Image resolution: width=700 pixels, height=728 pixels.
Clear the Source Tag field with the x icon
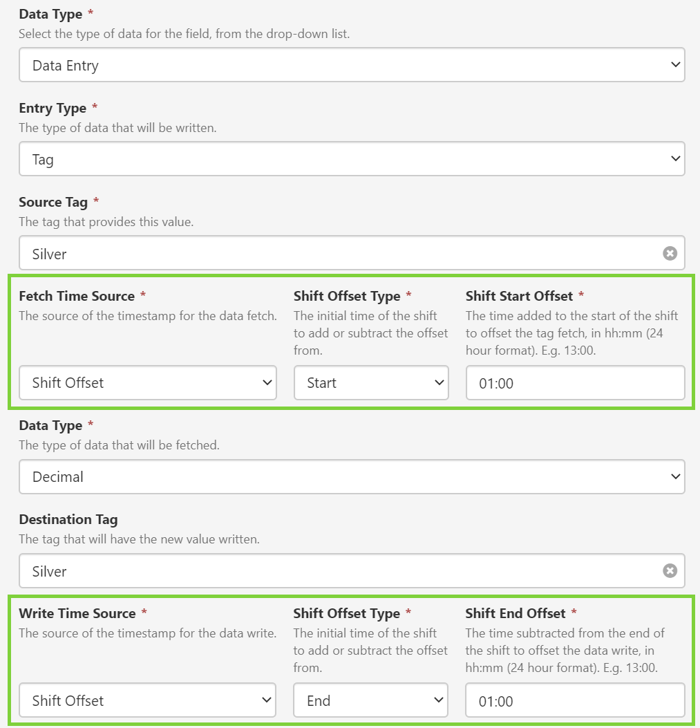[x=670, y=254]
